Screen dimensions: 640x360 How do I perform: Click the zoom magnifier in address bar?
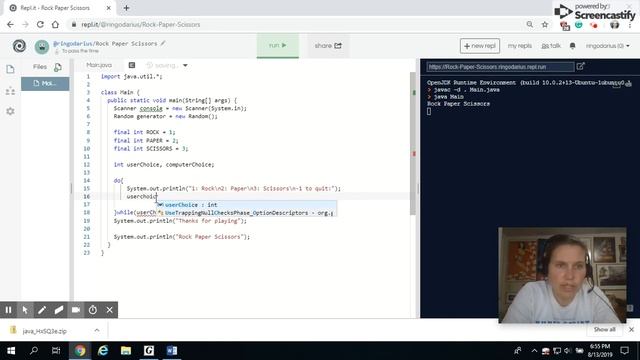point(530,24)
